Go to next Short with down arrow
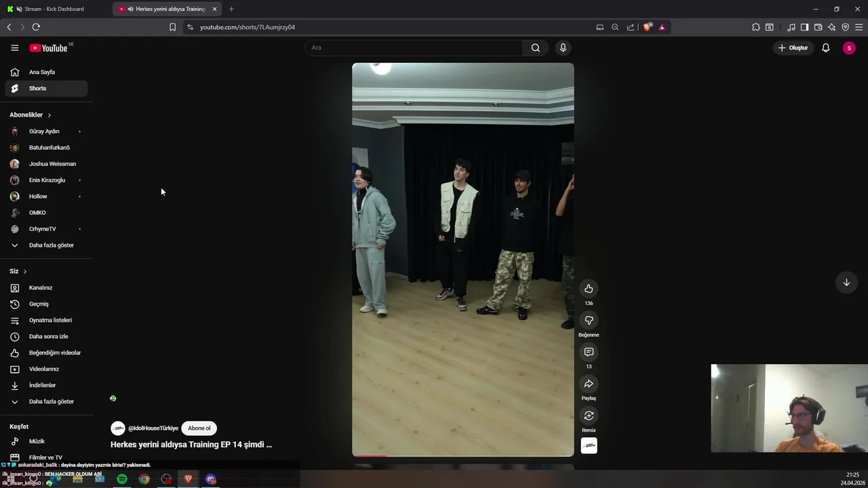This screenshot has width=868, height=488. pos(846,283)
